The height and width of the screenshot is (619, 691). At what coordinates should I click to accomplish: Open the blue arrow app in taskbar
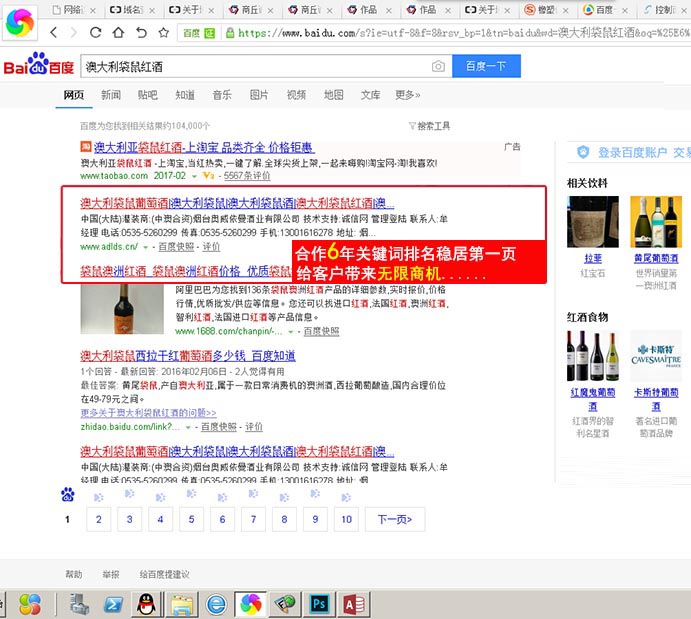pyautogui.click(x=113, y=604)
